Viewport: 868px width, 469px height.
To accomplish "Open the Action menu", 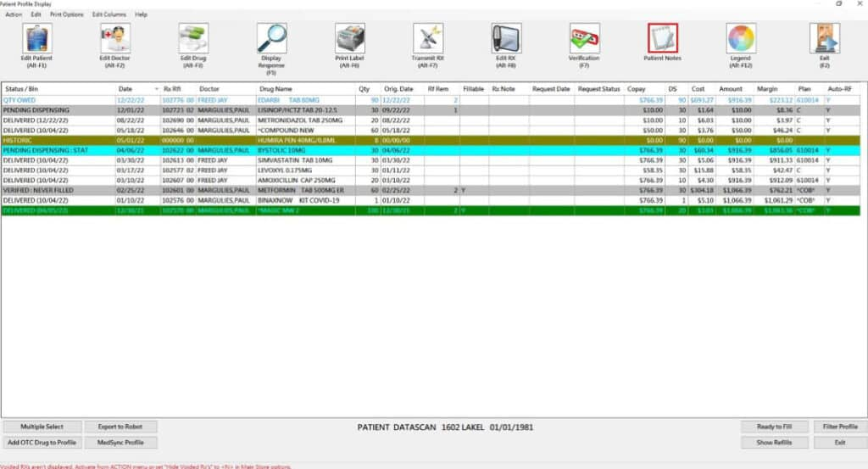I will 14,14.
